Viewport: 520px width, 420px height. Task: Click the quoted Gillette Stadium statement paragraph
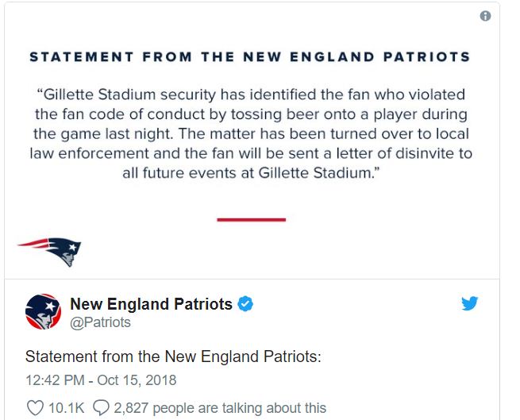[x=251, y=133]
